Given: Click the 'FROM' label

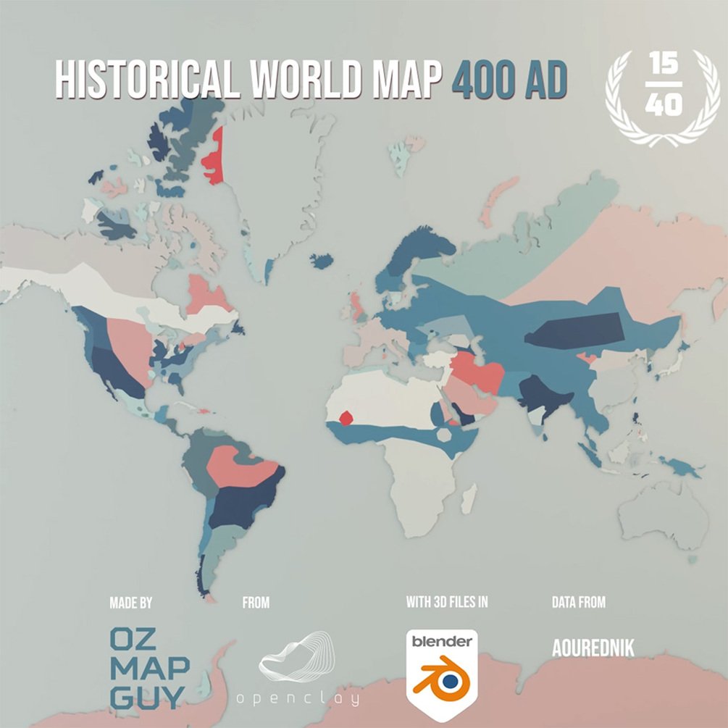Looking at the screenshot, I should click(x=256, y=603).
